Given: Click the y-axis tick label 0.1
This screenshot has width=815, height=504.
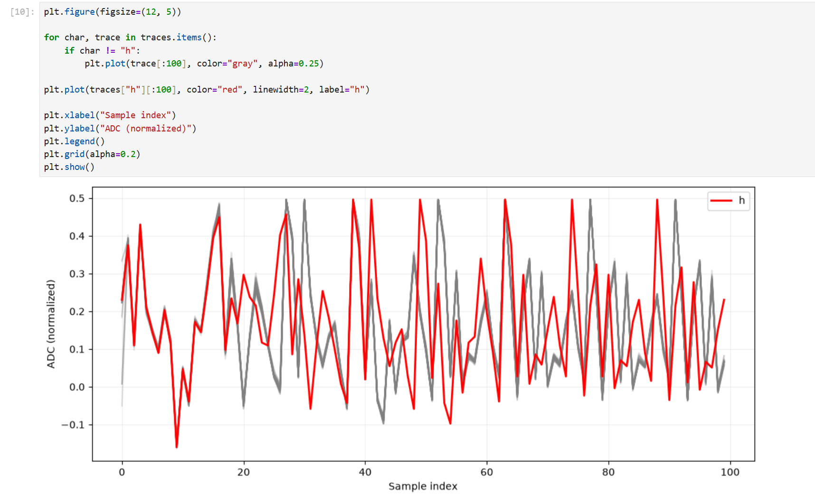Looking at the screenshot, I should tap(77, 349).
